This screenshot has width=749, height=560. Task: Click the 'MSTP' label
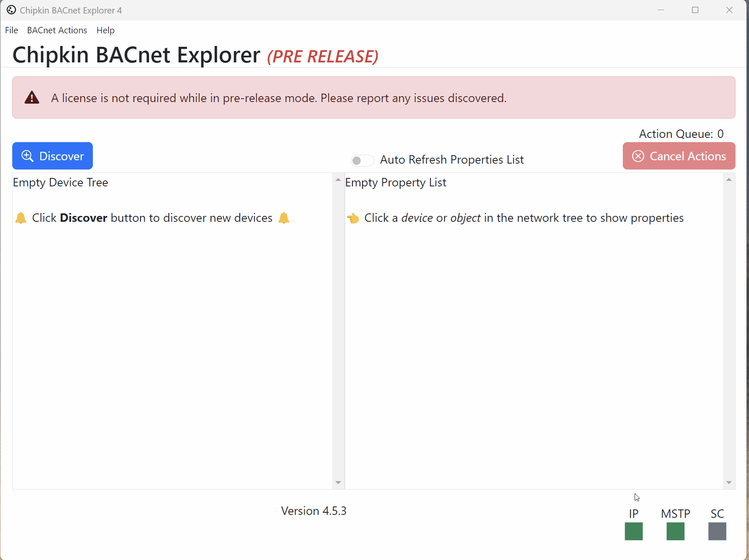pos(676,514)
